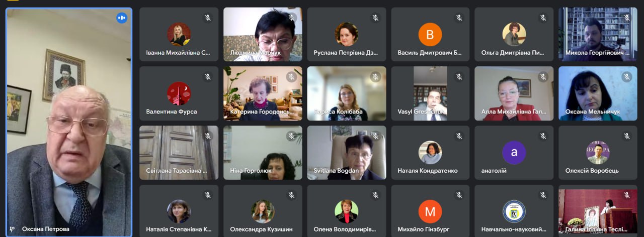Viewport: 644px width, 237px height.
Task: Click the muted mic icon on анатолій's tile
Action: pos(542,136)
